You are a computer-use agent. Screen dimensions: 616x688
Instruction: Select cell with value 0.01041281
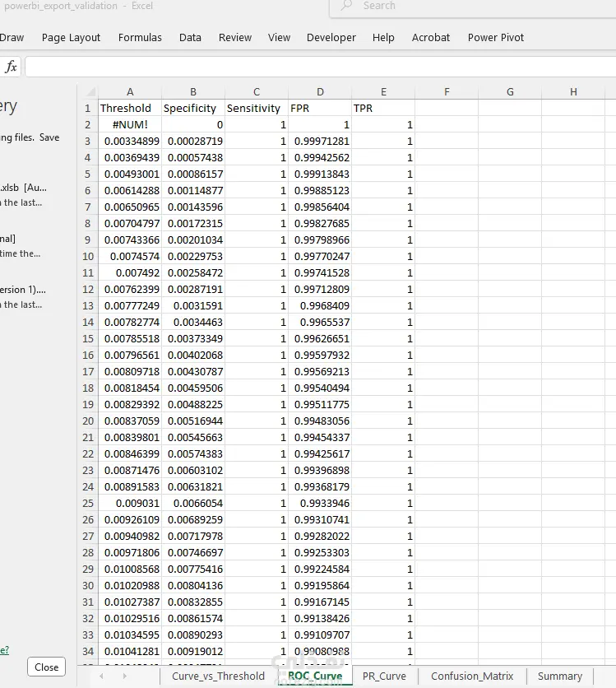click(x=130, y=652)
